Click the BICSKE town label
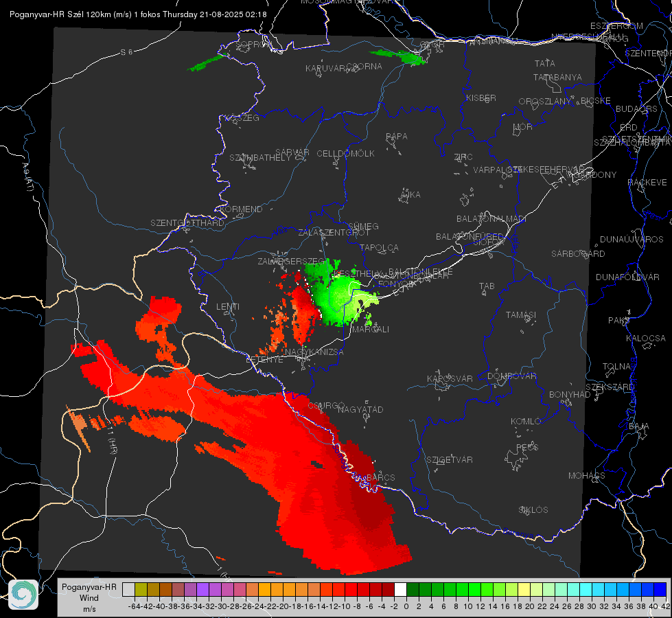Image resolution: width=672 pixels, height=618 pixels. tap(596, 101)
